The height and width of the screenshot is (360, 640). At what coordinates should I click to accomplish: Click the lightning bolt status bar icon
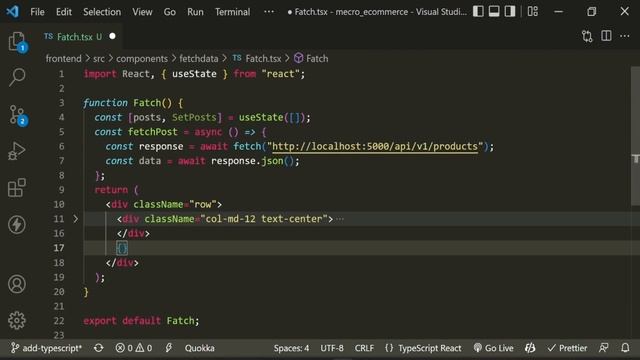pyautogui.click(x=169, y=348)
